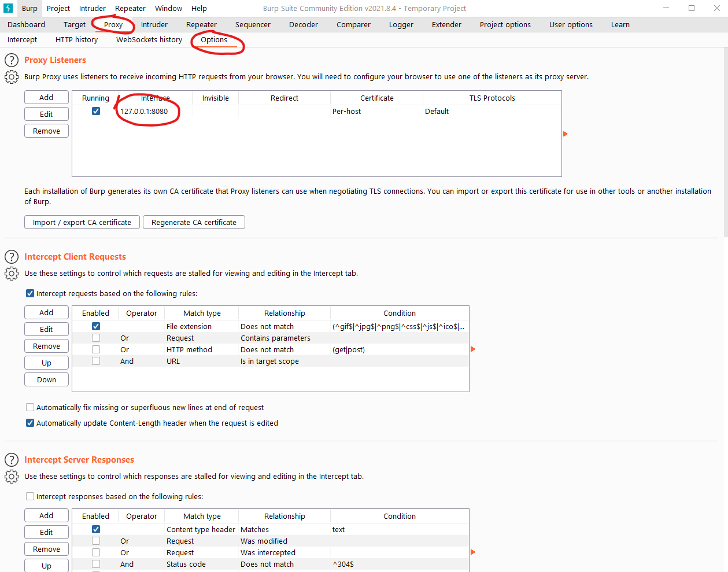Click gear icon for Intercept Server Responses

12,477
